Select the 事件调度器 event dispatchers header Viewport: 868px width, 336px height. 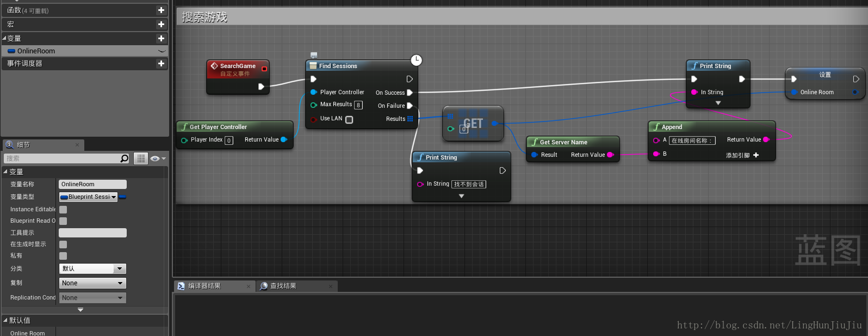click(x=84, y=64)
